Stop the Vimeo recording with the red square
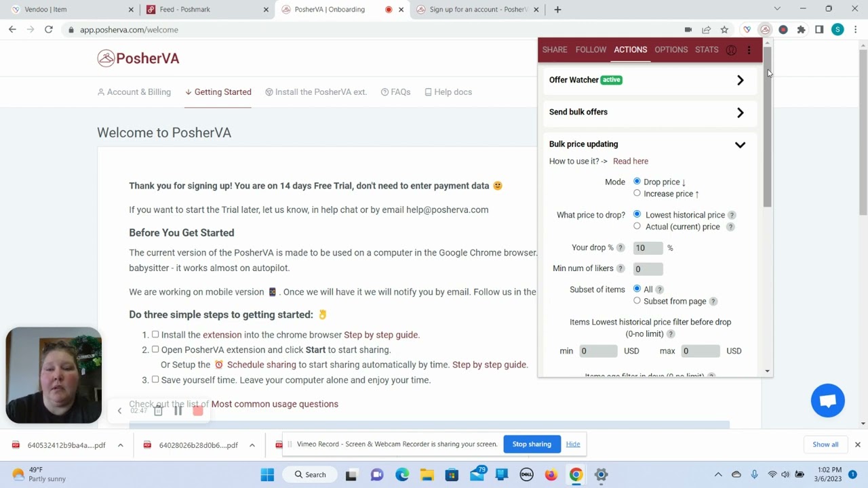The width and height of the screenshot is (868, 488). coord(198,411)
